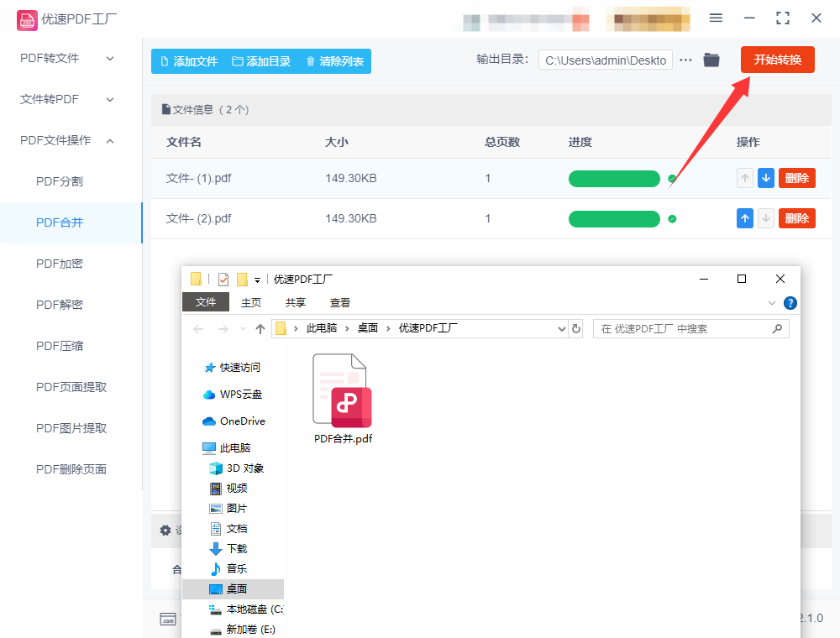840x638 pixels.
Task: Open the 查看 tab in Explorer ribbon
Action: (339, 302)
